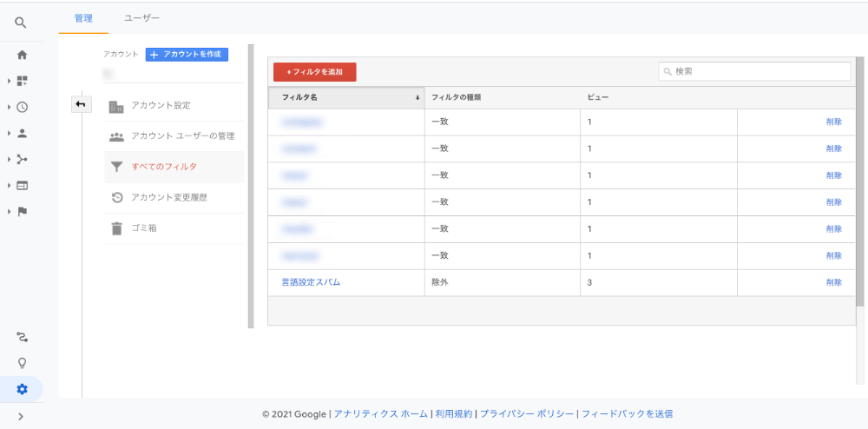
Task: Open the Audience person icon
Action: (23, 134)
